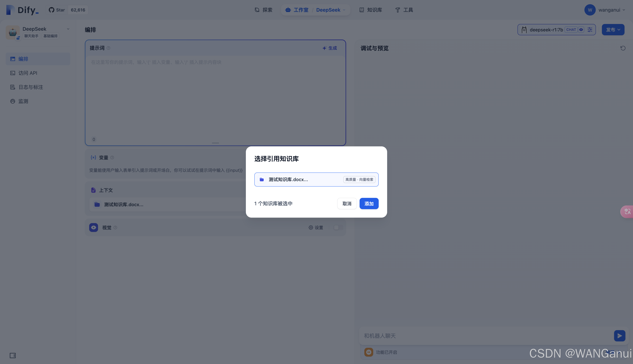Image resolution: width=633 pixels, height=364 pixels.
Task: Expand the DeepSeek app name chevron in sidebar
Action: click(x=68, y=29)
